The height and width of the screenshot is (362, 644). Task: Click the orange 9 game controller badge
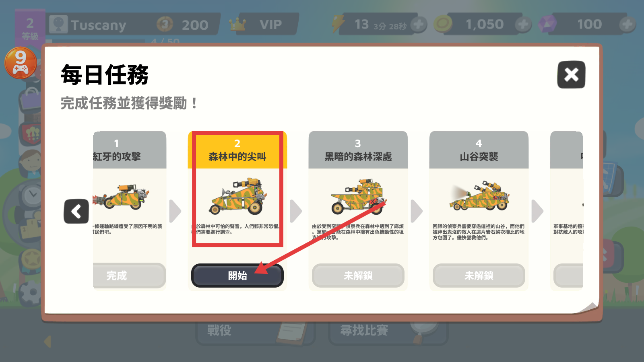click(21, 63)
